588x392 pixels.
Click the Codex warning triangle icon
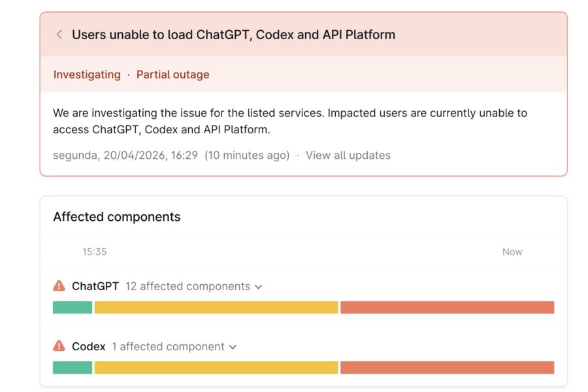pyautogui.click(x=59, y=346)
